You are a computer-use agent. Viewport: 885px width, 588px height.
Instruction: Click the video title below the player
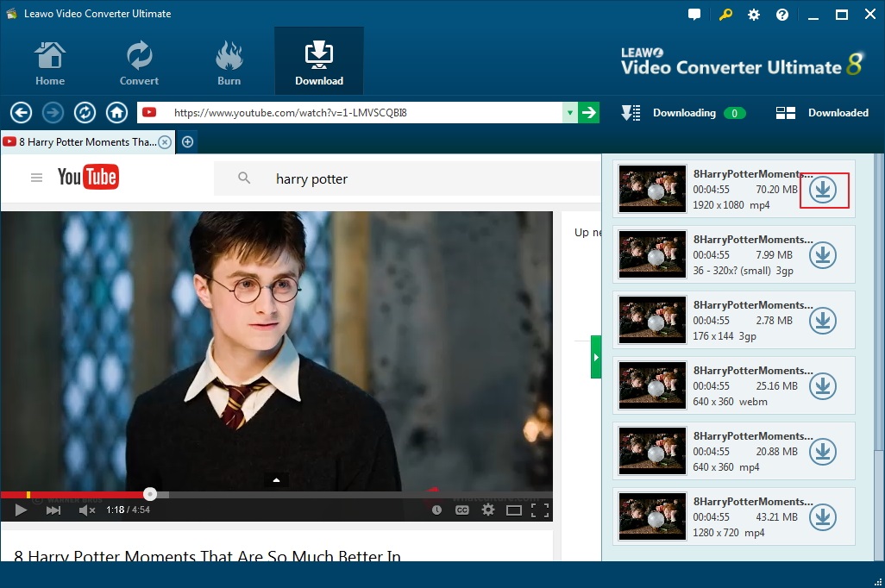(x=207, y=555)
